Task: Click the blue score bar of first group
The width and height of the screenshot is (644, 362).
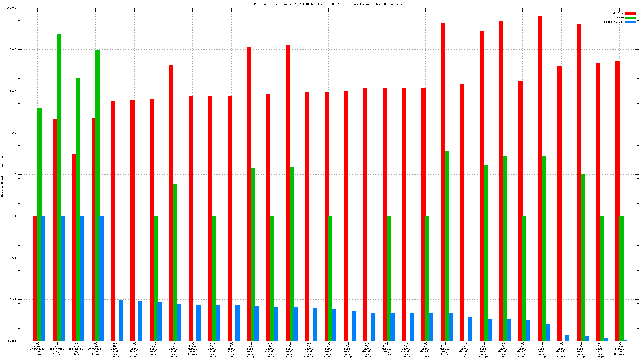Action: [x=43, y=278]
